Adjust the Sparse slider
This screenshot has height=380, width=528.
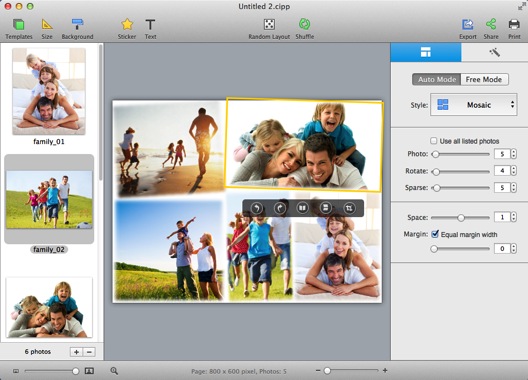point(460,188)
